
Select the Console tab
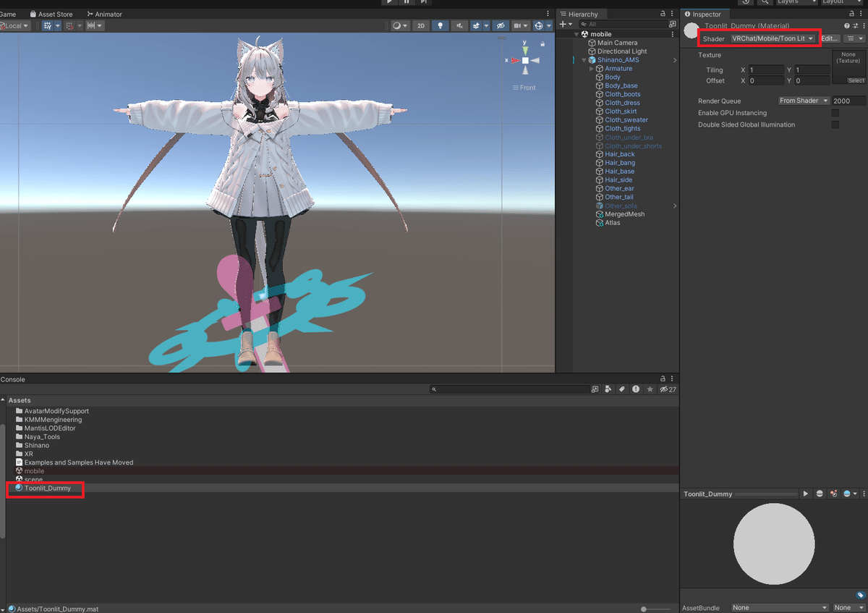[x=13, y=379]
